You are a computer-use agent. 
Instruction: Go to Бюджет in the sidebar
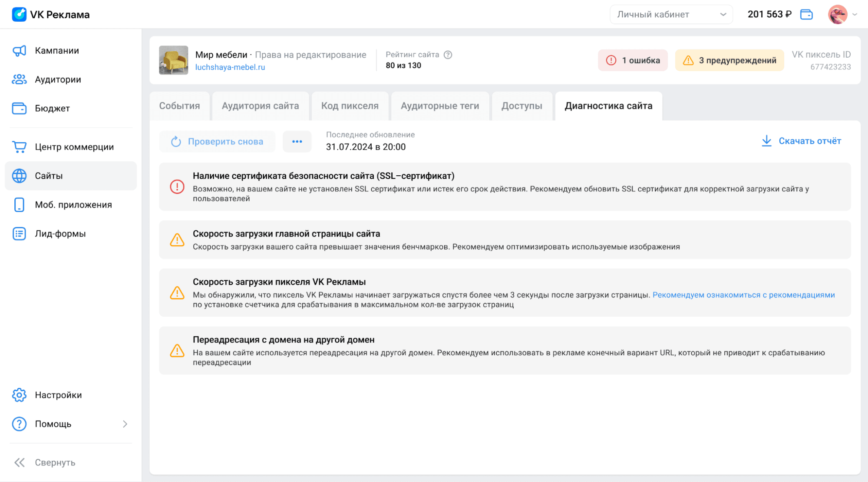point(71,108)
